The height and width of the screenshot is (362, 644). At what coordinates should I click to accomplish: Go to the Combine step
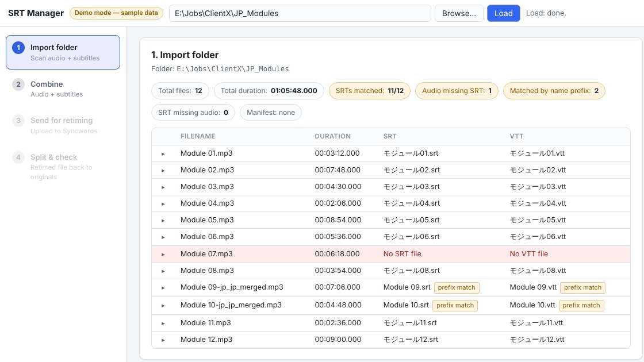tap(63, 88)
